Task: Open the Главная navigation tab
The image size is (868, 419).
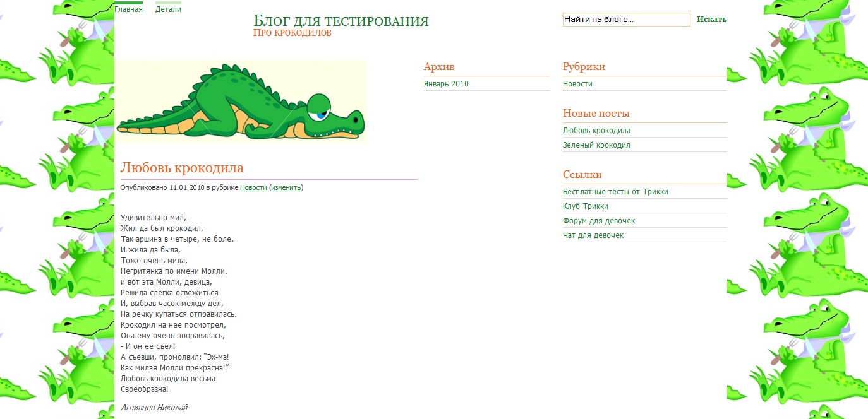Action: tap(128, 9)
